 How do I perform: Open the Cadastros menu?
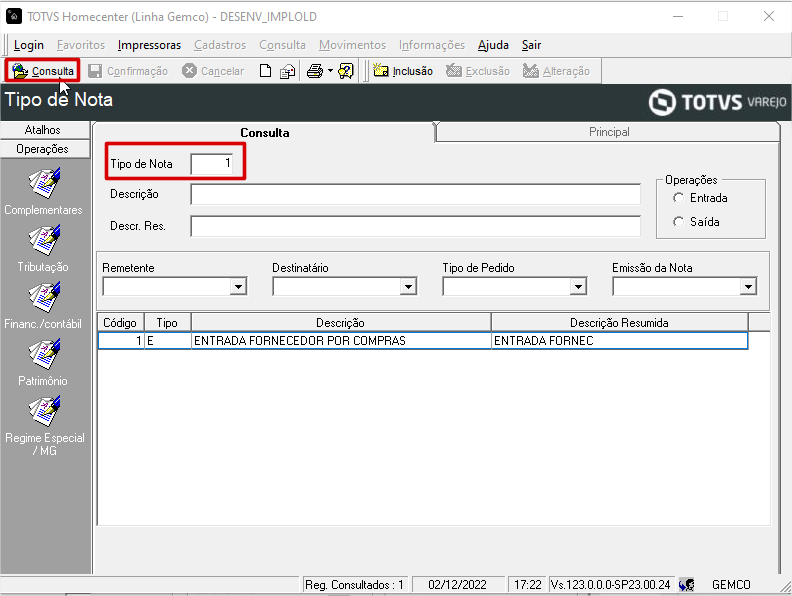point(220,45)
